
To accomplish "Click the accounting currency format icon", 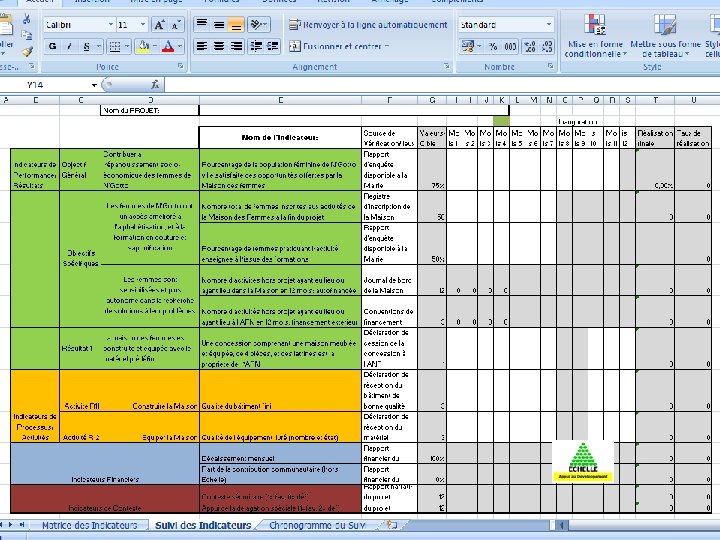I will (467, 46).
